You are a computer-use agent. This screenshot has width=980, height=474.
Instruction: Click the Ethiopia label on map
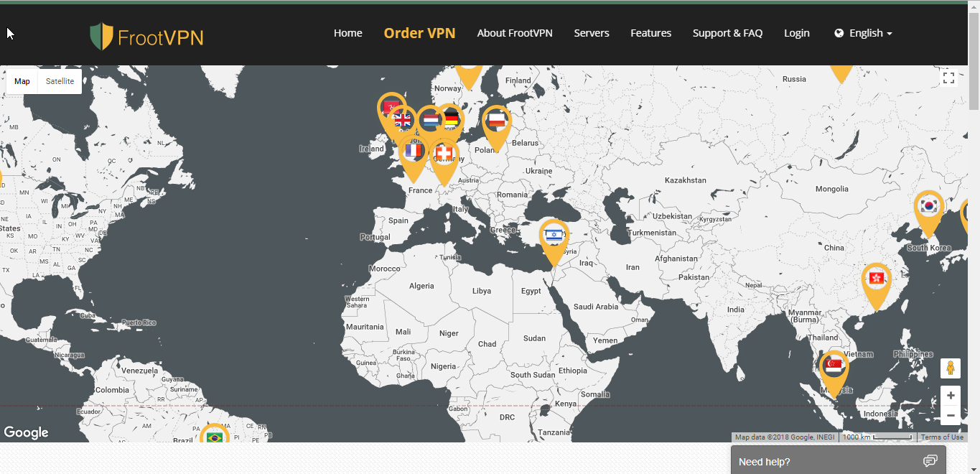click(573, 371)
